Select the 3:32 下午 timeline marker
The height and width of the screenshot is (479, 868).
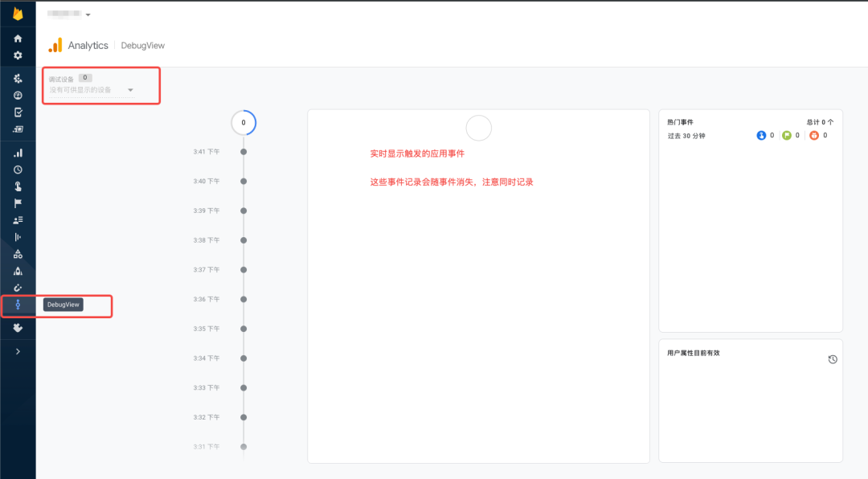(x=244, y=417)
